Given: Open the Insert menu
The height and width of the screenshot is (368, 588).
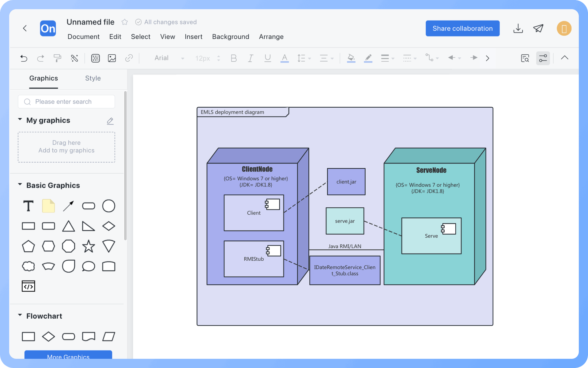Looking at the screenshot, I should point(194,37).
